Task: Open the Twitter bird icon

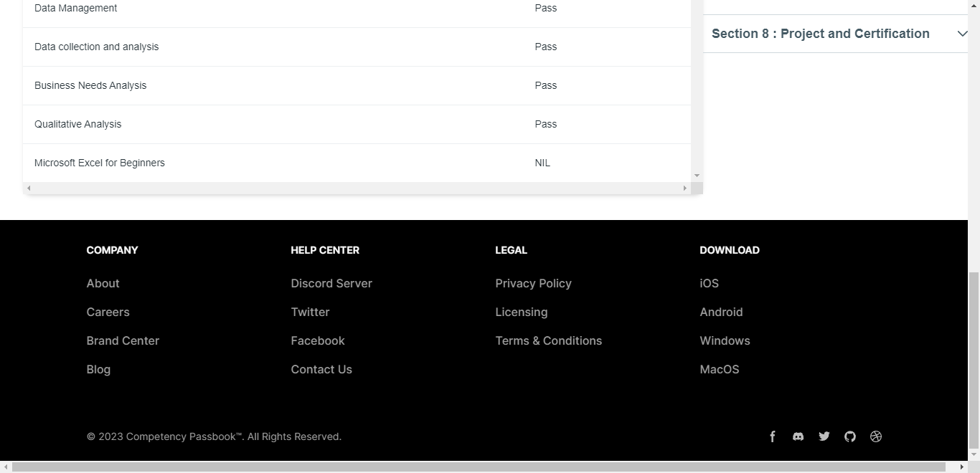Action: 824,436
